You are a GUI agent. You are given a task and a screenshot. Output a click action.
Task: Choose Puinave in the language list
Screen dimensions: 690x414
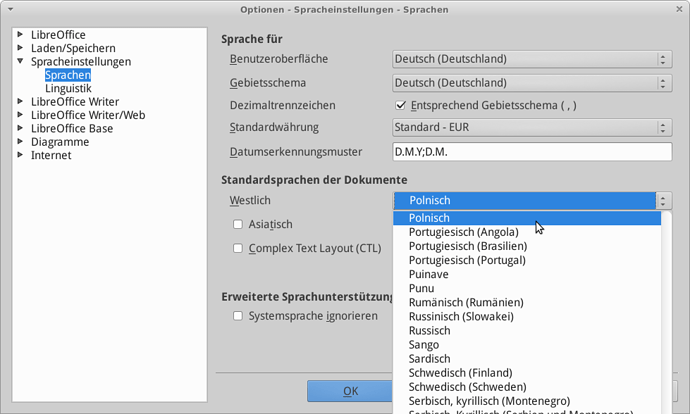pyautogui.click(x=527, y=275)
